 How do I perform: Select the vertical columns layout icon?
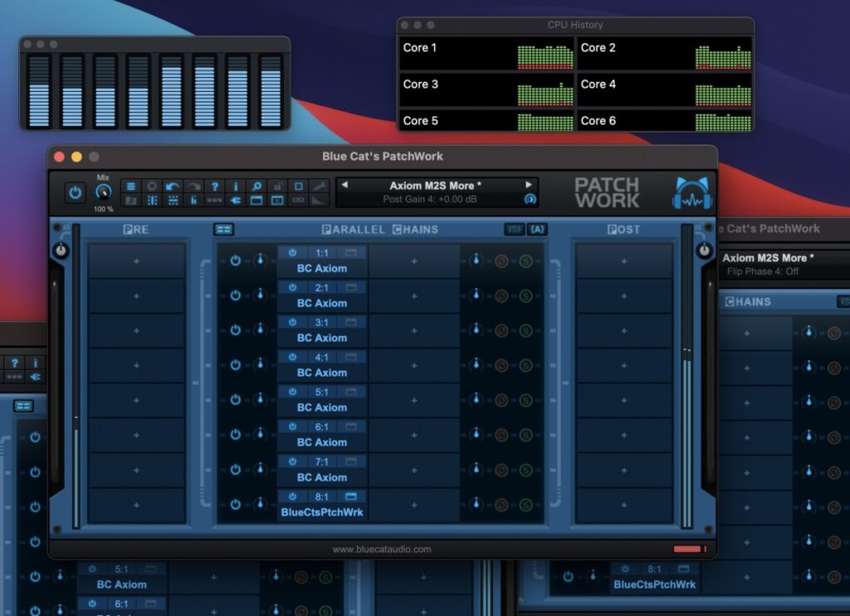(153, 200)
